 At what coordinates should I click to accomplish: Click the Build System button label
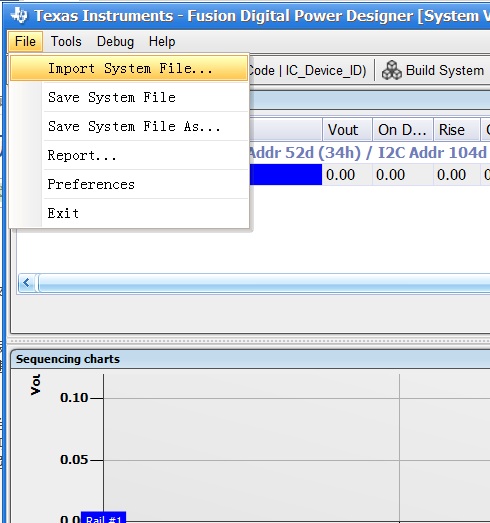click(x=445, y=70)
